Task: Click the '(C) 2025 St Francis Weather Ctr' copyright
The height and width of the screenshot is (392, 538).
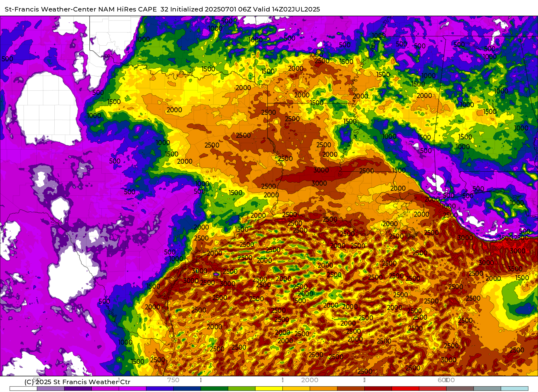Action: 77,382
